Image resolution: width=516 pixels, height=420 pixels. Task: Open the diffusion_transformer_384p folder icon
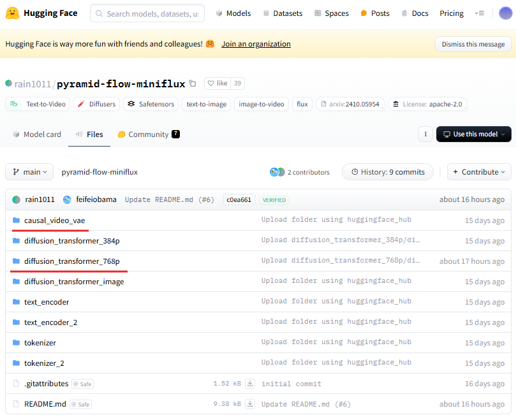pyautogui.click(x=16, y=240)
